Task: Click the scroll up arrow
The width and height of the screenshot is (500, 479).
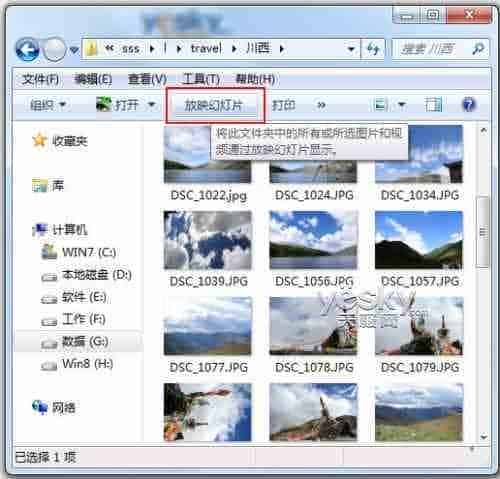Action: pyautogui.click(x=484, y=131)
